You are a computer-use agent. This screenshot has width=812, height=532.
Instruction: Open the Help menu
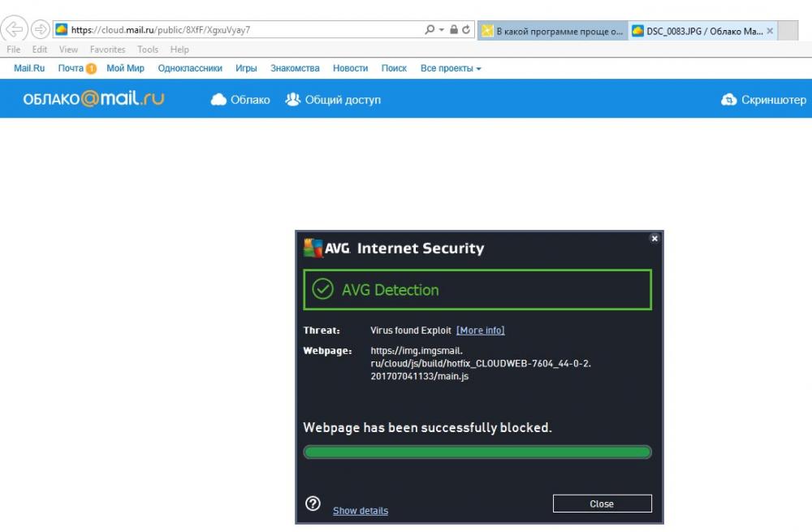coord(179,50)
